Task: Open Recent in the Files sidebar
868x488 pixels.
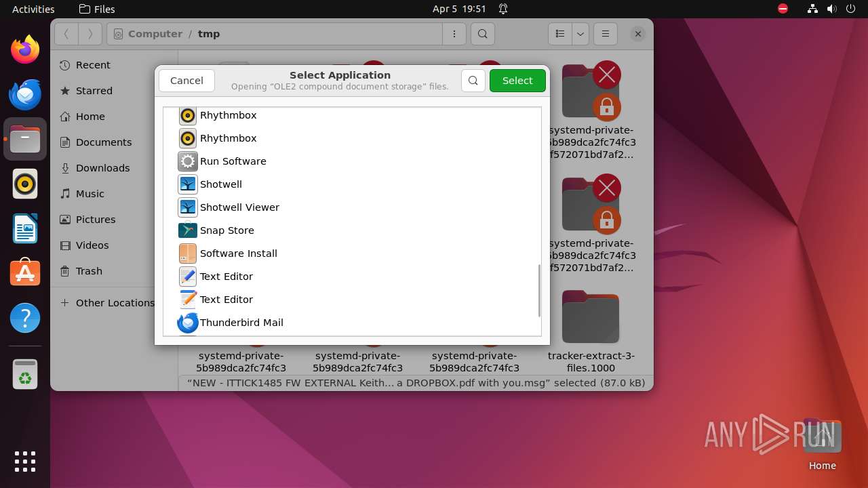Action: point(114,65)
